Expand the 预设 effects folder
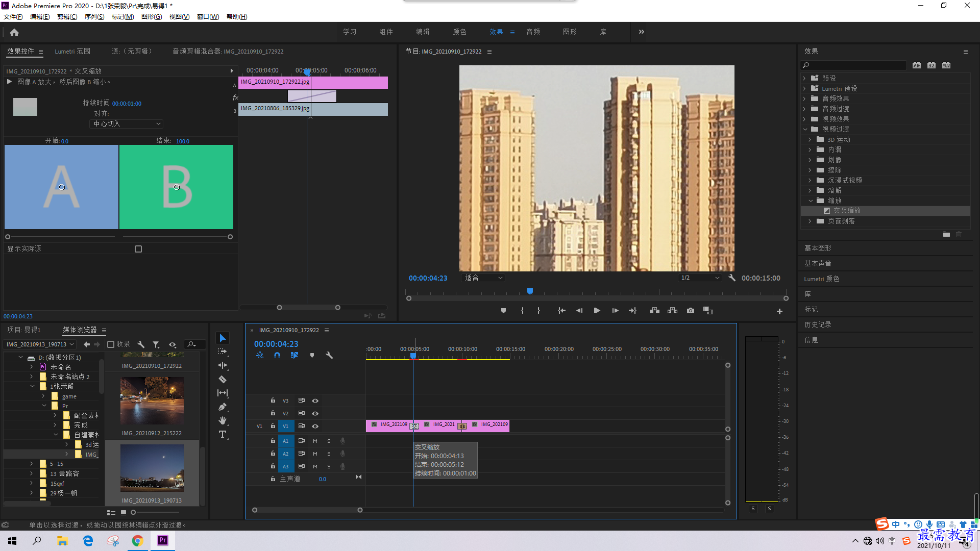This screenshot has width=980, height=551. coord(804,78)
